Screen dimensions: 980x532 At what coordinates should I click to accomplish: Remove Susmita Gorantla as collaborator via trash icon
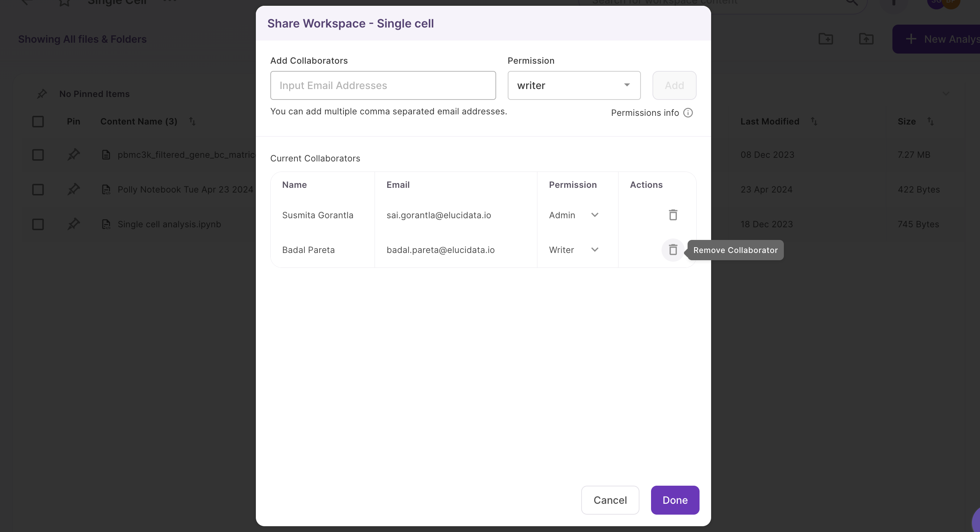point(673,215)
